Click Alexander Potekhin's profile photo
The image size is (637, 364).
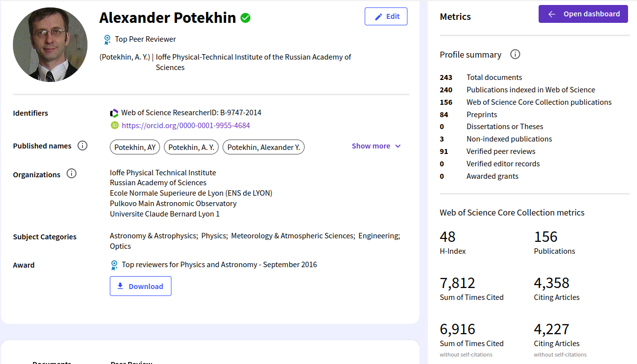click(x=50, y=45)
